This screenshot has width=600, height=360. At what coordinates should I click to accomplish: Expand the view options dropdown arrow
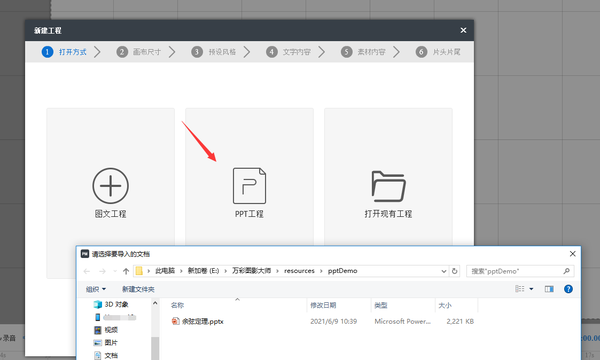pyautogui.click(x=531, y=289)
